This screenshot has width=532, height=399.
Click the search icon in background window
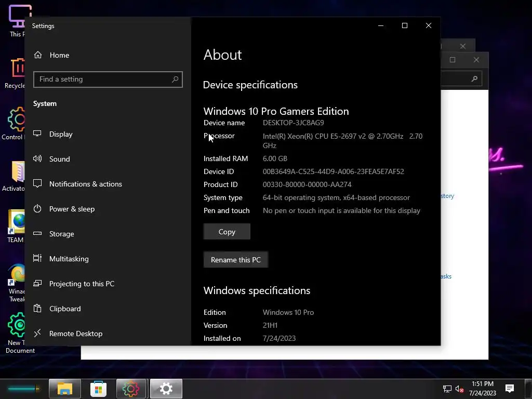pos(474,79)
